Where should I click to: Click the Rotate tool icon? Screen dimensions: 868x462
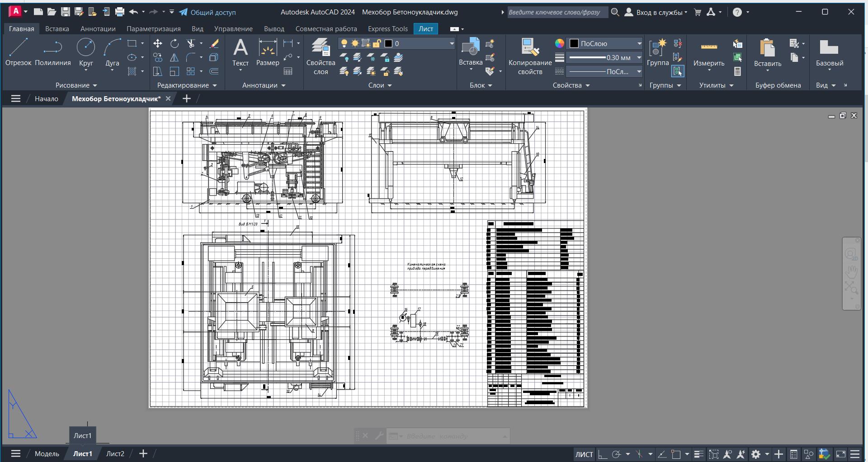coord(175,43)
